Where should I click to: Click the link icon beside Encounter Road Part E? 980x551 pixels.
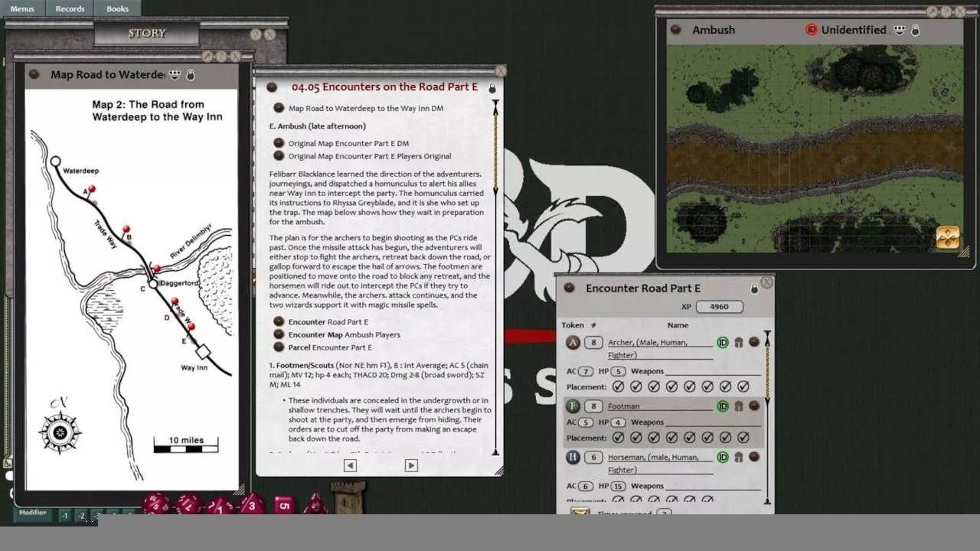569,288
